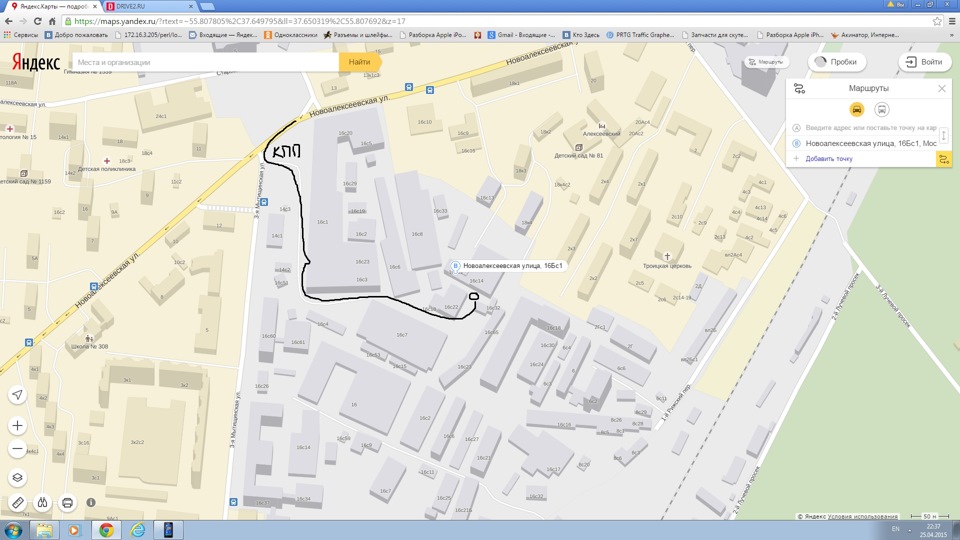Open the PRTG Traffic Grapher bookmark
Screen dimensions: 960x540
pos(640,35)
